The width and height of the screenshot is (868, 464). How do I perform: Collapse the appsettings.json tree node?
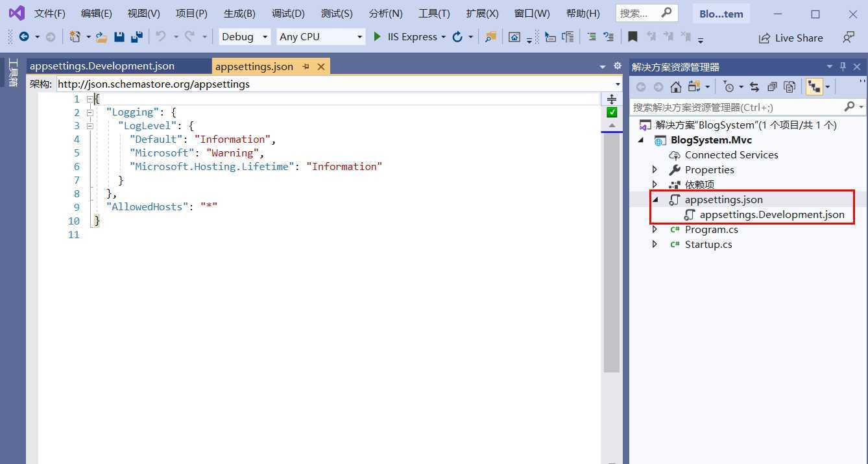point(655,200)
